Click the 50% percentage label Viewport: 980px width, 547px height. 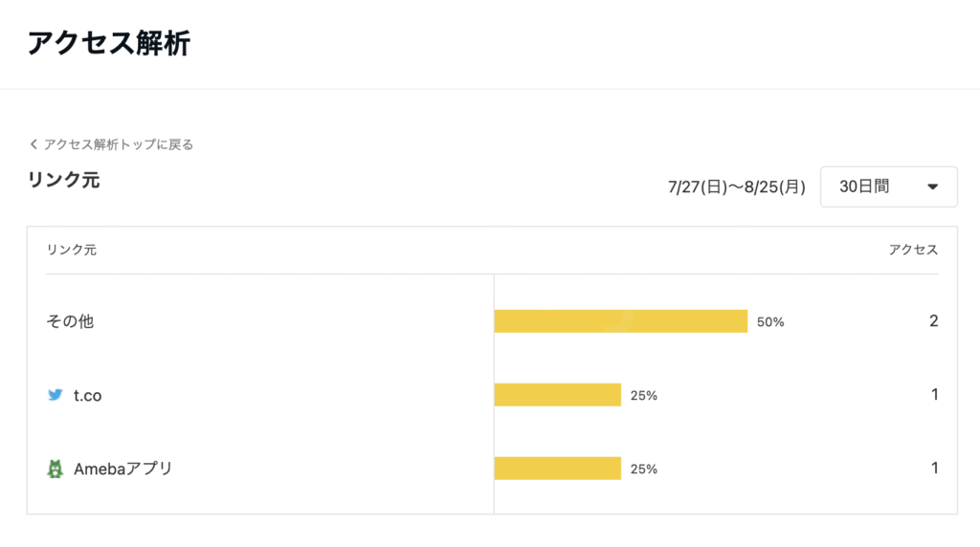770,321
